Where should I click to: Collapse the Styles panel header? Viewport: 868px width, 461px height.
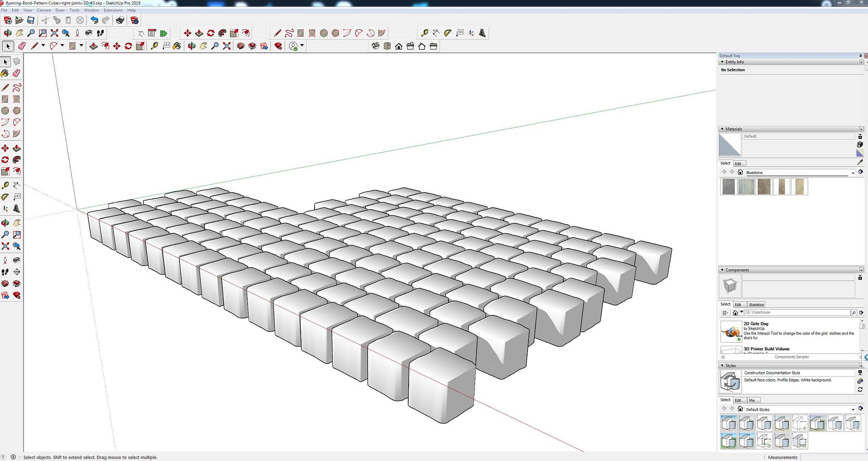pyautogui.click(x=722, y=366)
